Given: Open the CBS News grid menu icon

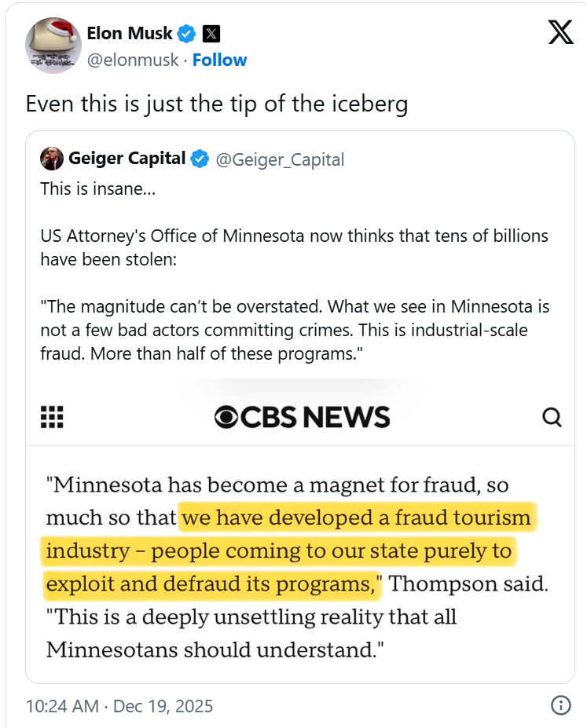Looking at the screenshot, I should pyautogui.click(x=51, y=417).
